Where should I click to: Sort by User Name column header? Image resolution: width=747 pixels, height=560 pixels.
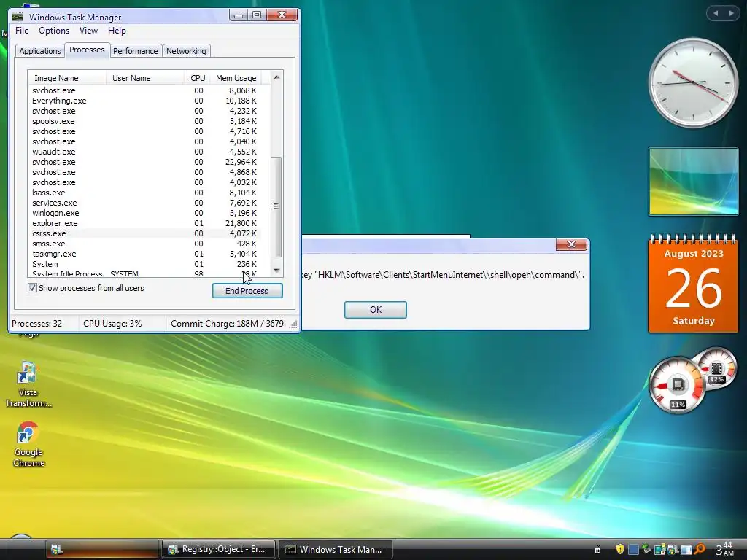pyautogui.click(x=145, y=78)
